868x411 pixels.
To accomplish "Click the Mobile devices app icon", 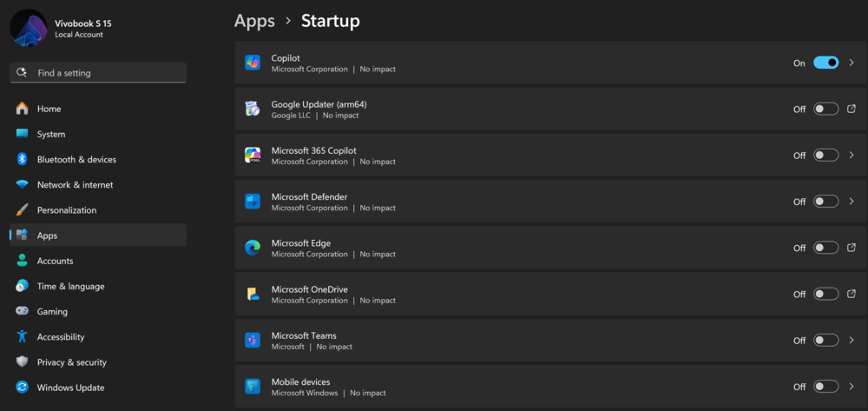I will (253, 386).
